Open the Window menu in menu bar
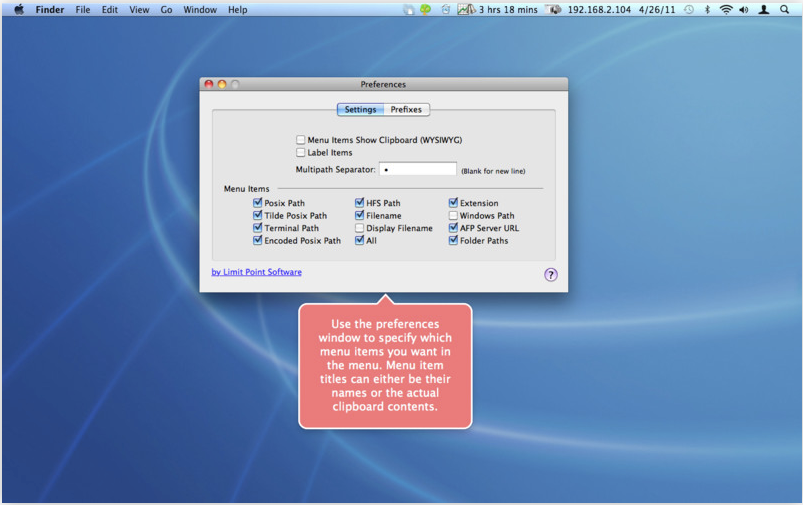This screenshot has height=505, width=803. click(200, 10)
